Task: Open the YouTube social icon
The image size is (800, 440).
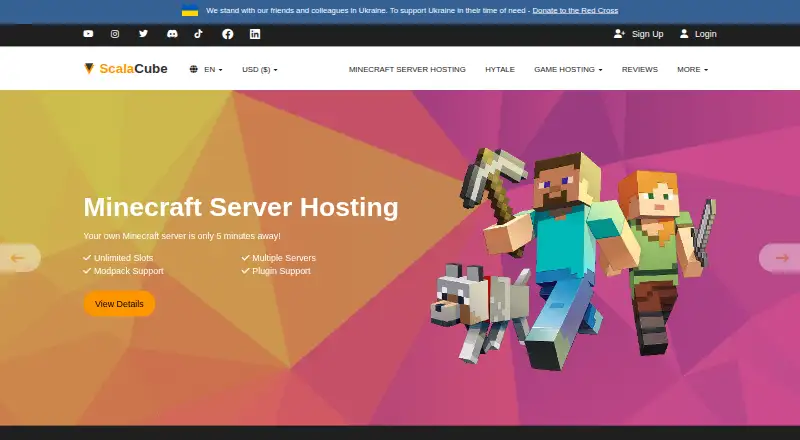Action: pyautogui.click(x=88, y=34)
